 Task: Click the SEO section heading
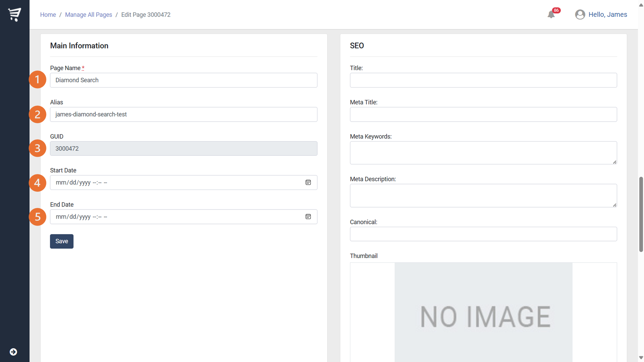[357, 46]
